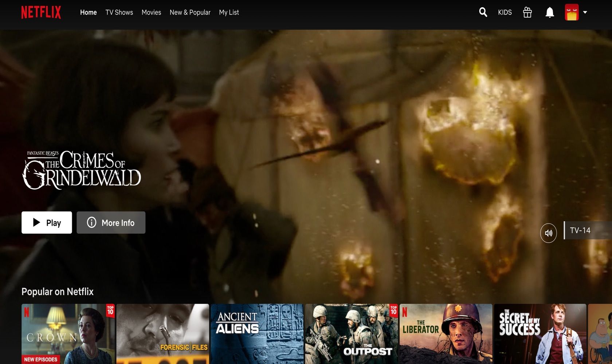Select The Liberator thumbnail
612x364 pixels.
coord(446,334)
